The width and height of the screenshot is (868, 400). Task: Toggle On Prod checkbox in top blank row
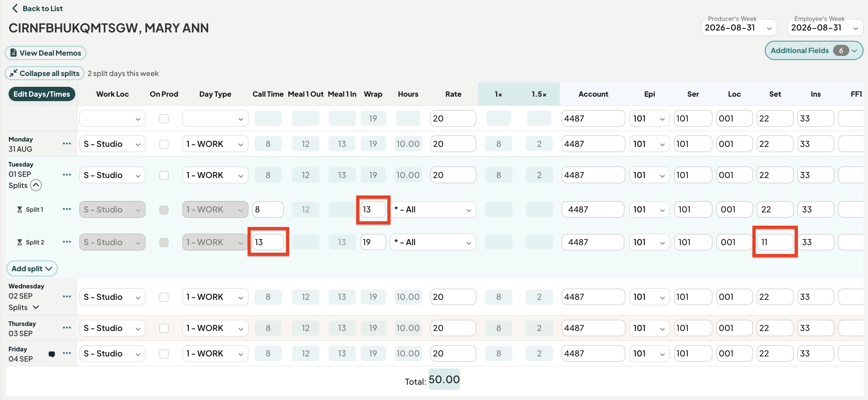coord(164,118)
